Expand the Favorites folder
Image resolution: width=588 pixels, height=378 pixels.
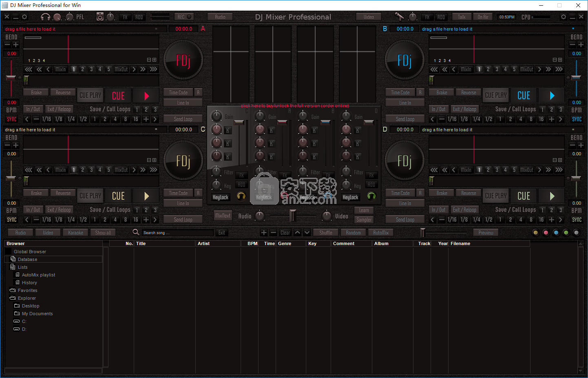pyautogui.click(x=27, y=290)
